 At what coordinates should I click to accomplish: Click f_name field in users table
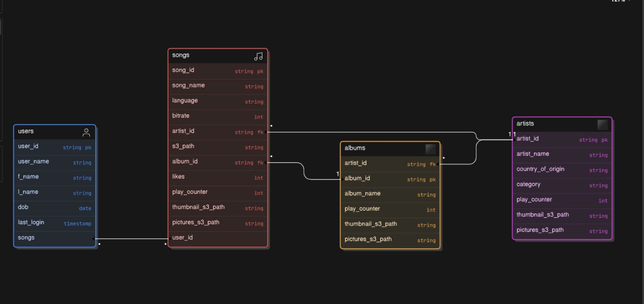(x=55, y=178)
